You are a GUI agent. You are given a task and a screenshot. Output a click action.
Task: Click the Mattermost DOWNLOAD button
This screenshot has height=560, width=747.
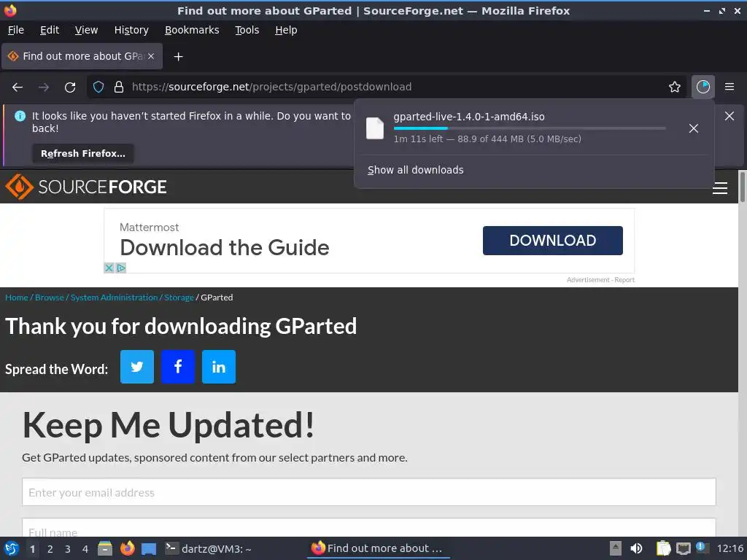pyautogui.click(x=553, y=241)
